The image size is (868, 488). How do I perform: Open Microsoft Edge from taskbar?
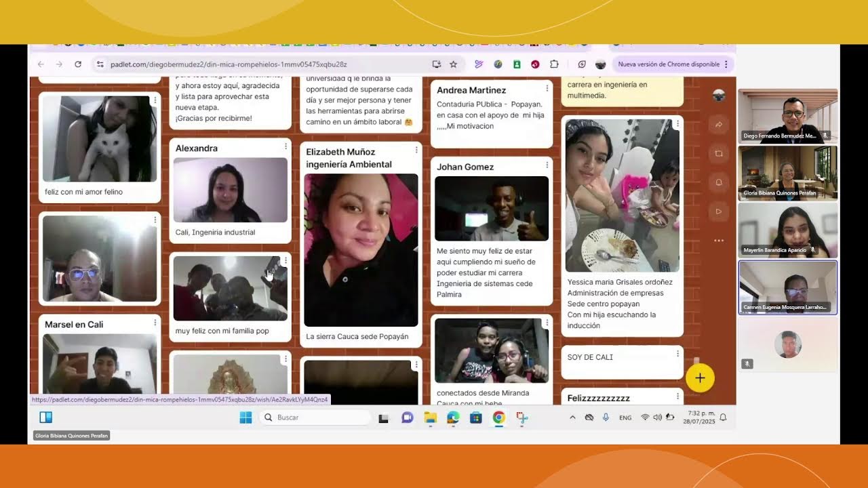click(x=453, y=418)
